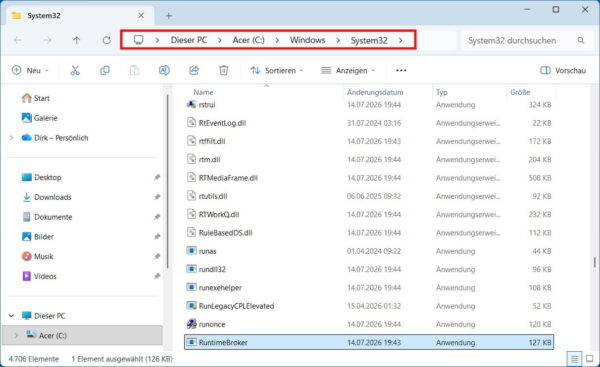Click the Rename icon in toolbar
The height and width of the screenshot is (367, 600).
[164, 70]
